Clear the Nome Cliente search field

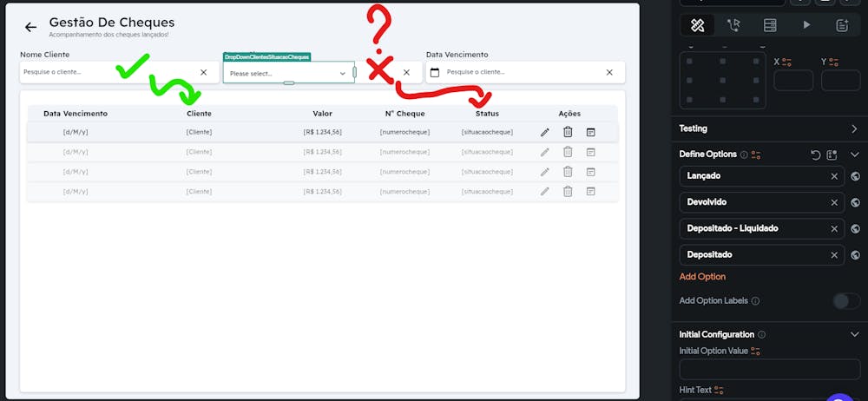[204, 72]
